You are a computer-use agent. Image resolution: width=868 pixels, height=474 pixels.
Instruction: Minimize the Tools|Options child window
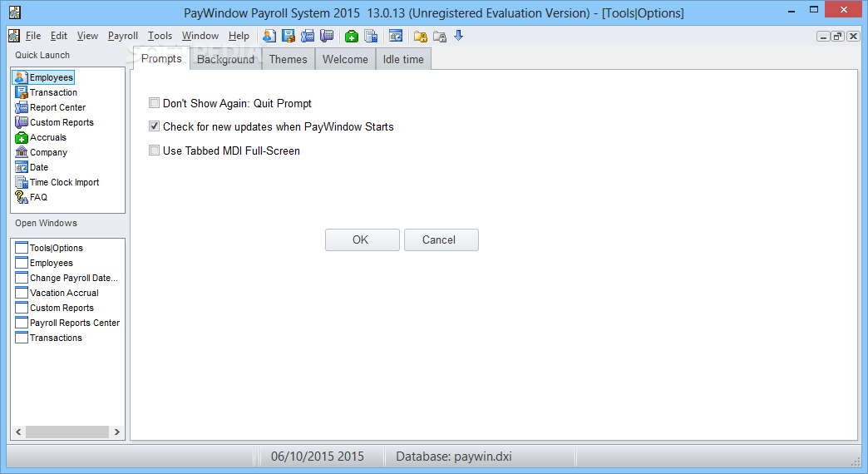(x=824, y=37)
